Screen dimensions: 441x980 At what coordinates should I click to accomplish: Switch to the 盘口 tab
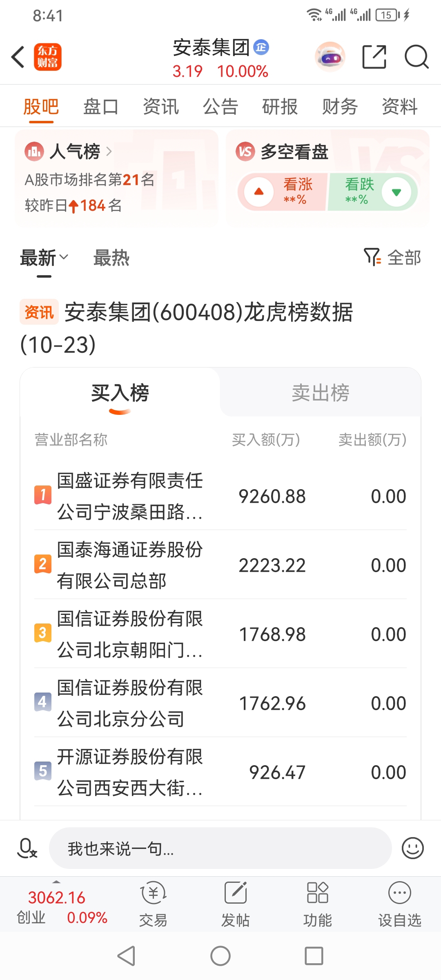tap(101, 107)
